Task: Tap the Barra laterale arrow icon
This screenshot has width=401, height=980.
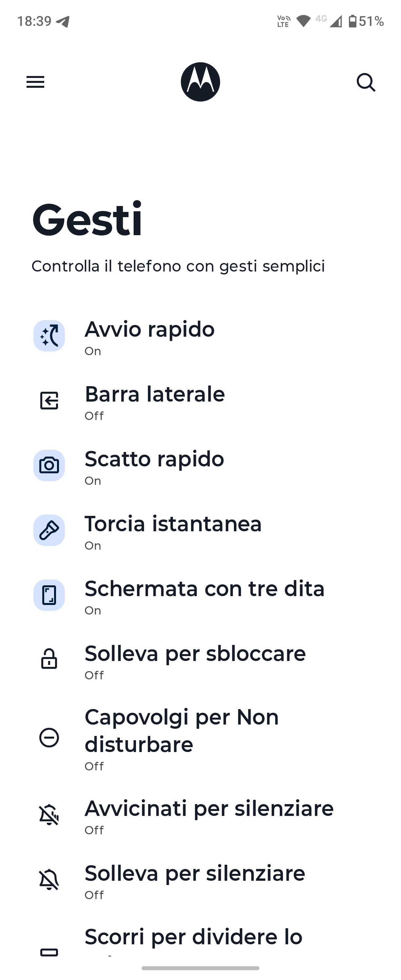Action: pos(49,401)
